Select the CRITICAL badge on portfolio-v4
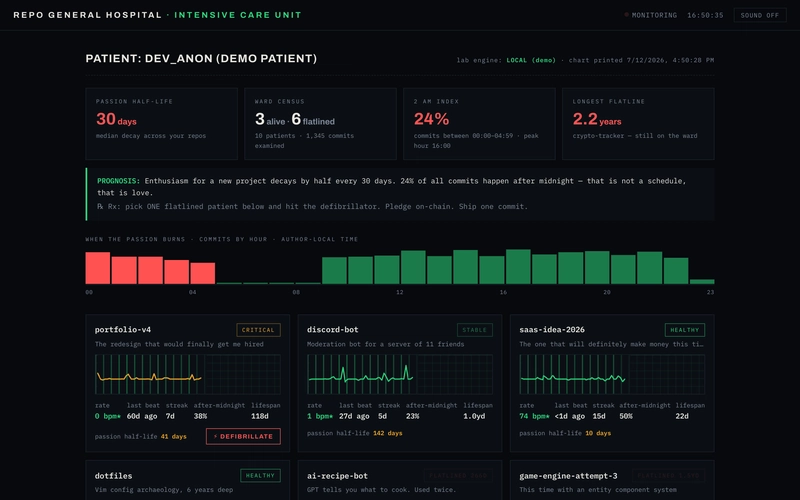 pyautogui.click(x=258, y=330)
